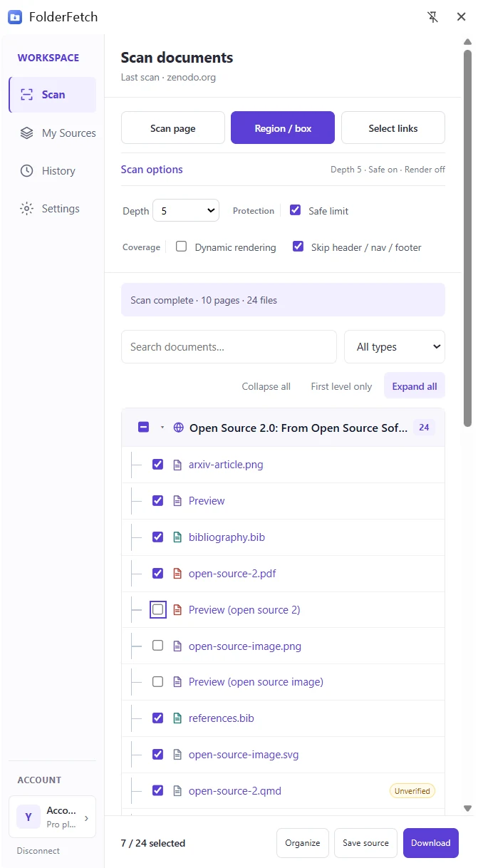Image resolution: width=478 pixels, height=868 pixels.
Task: Click Collapse all
Action: pos(266,386)
